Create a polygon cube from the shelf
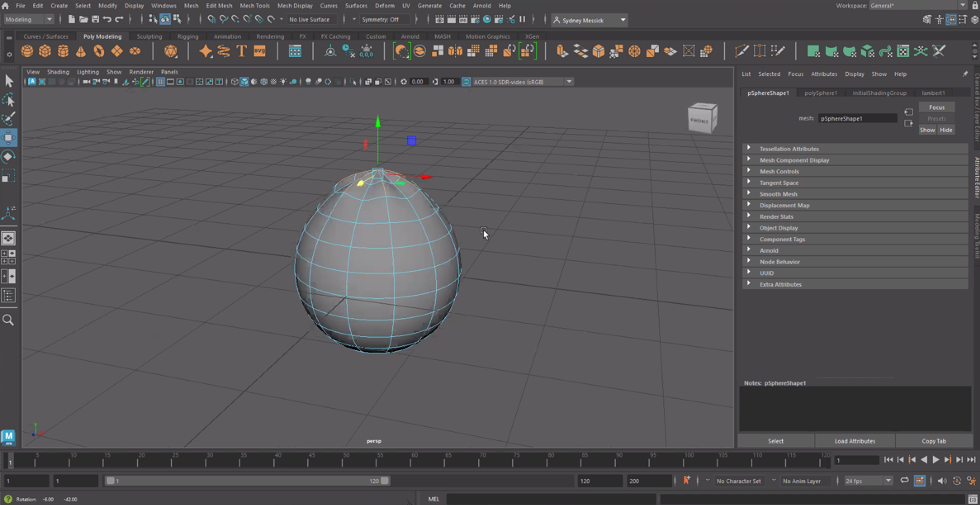The image size is (980, 505). [45, 51]
